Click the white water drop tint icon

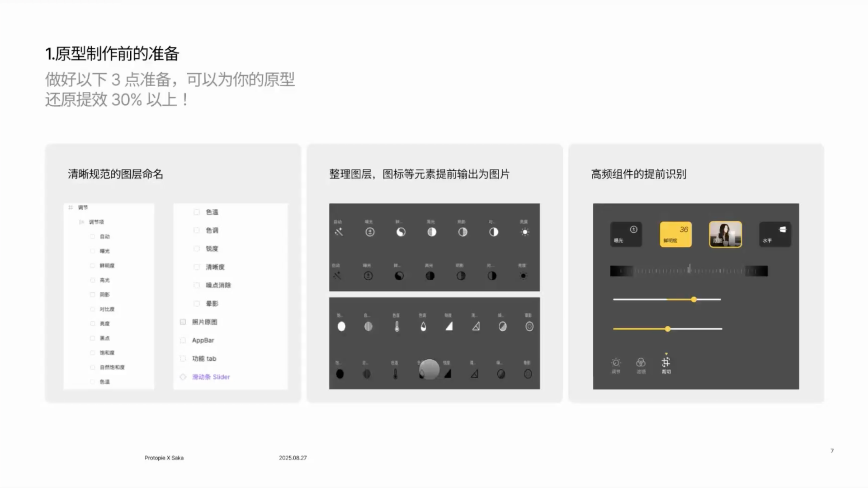(x=423, y=326)
